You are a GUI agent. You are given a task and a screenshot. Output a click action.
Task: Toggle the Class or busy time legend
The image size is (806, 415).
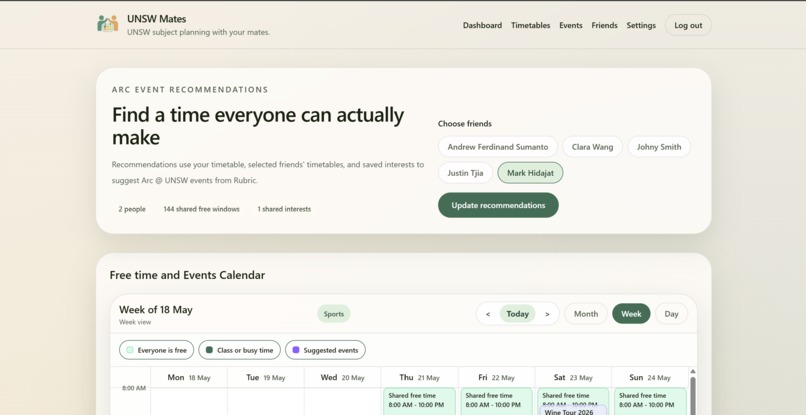coord(240,350)
